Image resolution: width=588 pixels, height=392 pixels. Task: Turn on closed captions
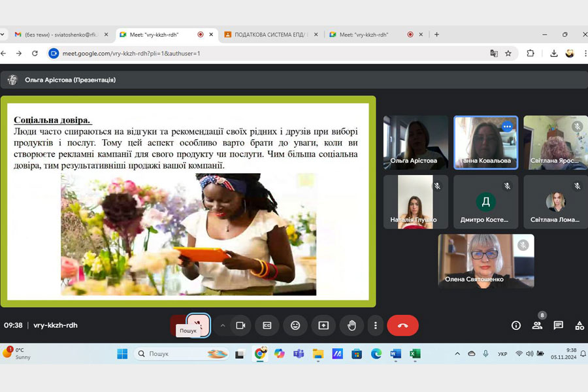(x=267, y=325)
